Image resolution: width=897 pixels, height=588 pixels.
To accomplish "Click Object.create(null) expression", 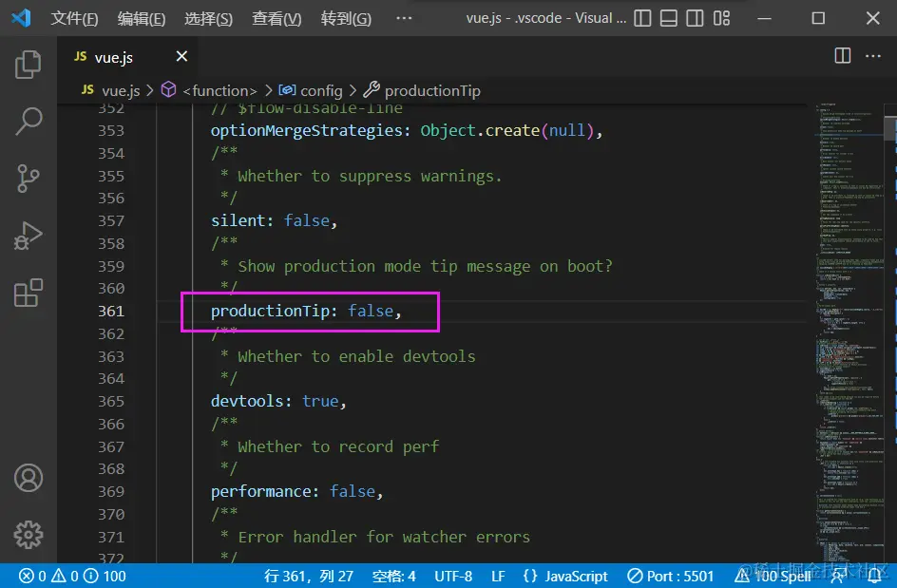I will click(506, 130).
